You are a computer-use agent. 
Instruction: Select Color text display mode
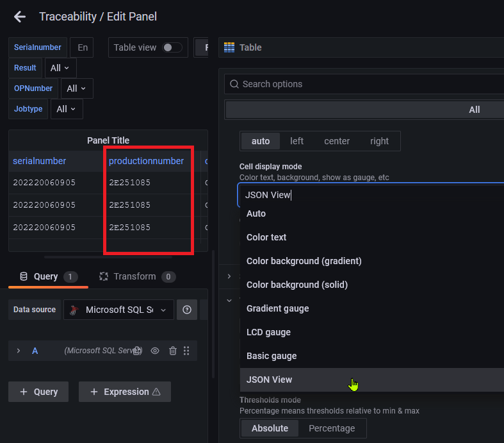[x=372, y=237]
